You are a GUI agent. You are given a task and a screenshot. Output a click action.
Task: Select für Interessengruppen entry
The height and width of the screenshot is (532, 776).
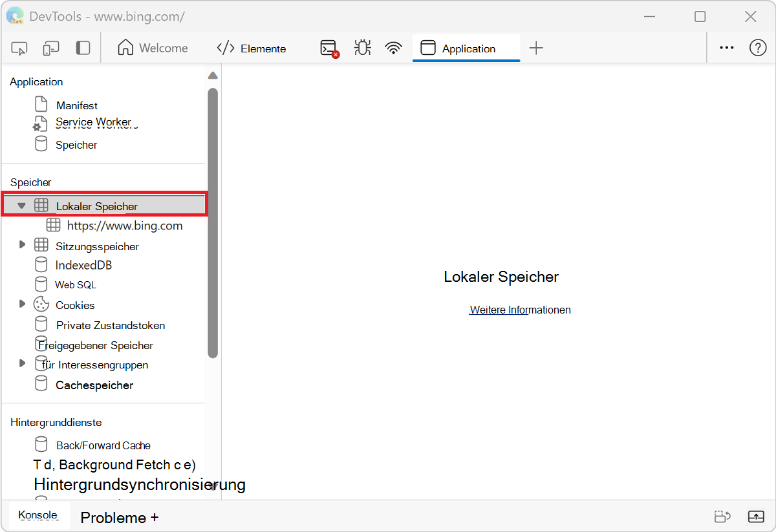tap(95, 365)
